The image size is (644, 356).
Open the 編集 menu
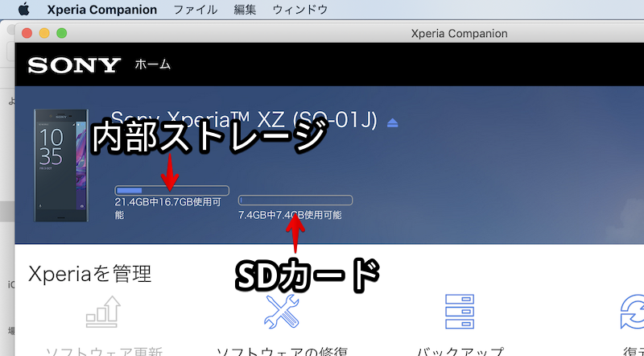tap(245, 10)
